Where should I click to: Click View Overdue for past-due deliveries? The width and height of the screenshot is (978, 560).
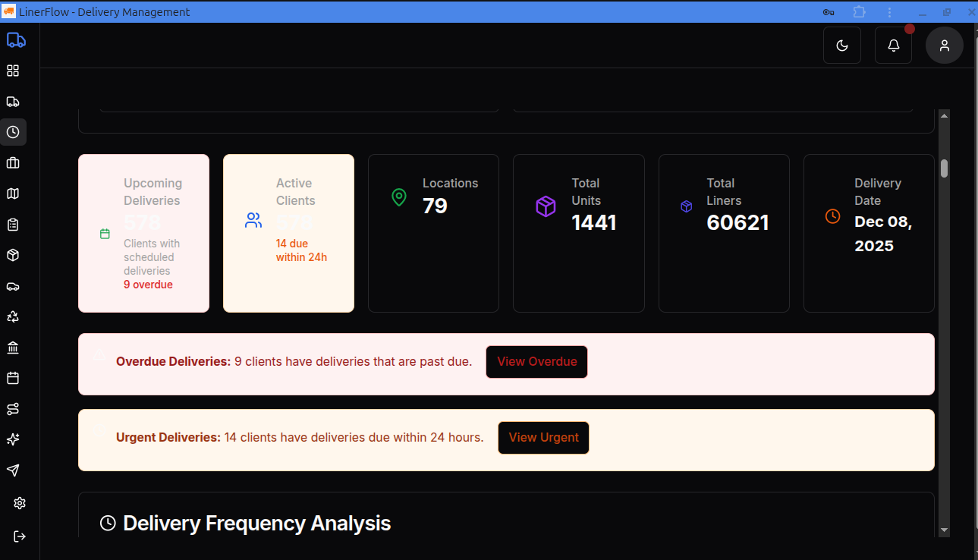(536, 362)
